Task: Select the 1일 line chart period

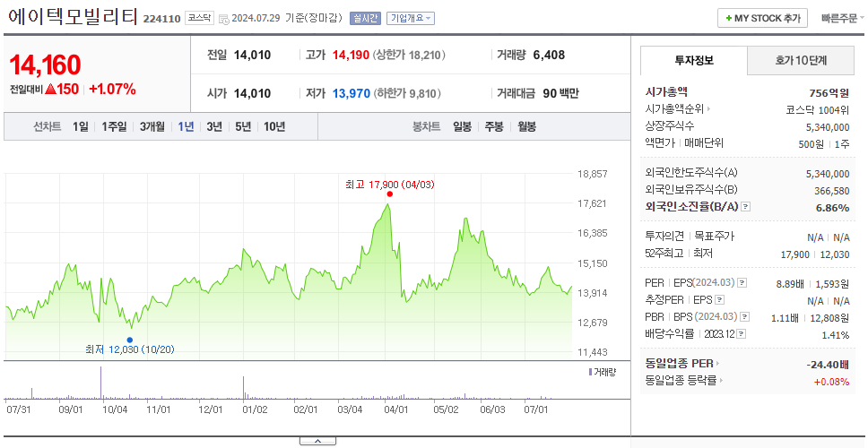Action: coord(81,126)
